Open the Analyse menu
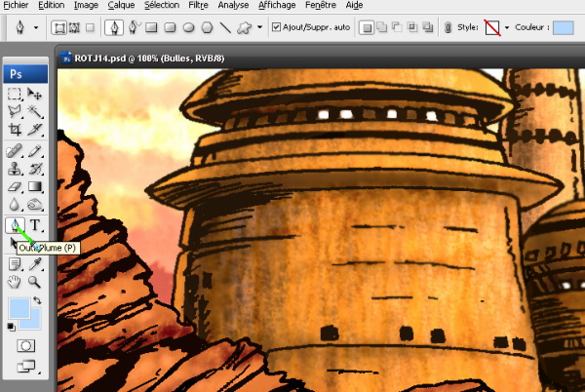This screenshot has height=392, width=585. [233, 5]
